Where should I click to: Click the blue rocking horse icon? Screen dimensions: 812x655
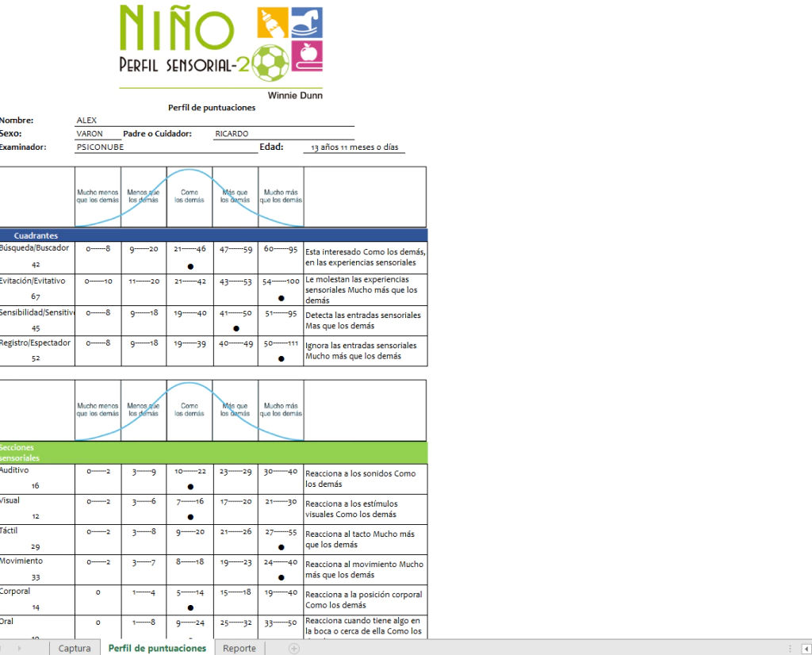coord(307,23)
